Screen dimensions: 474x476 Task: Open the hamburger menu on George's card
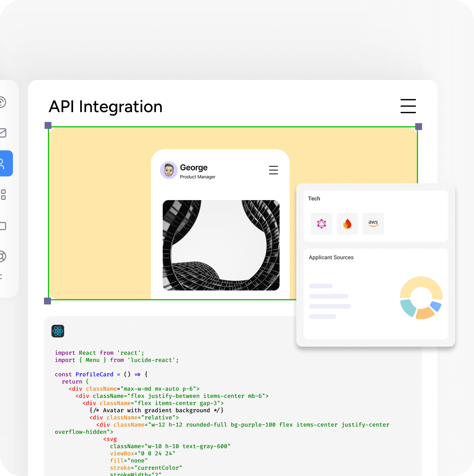273,170
